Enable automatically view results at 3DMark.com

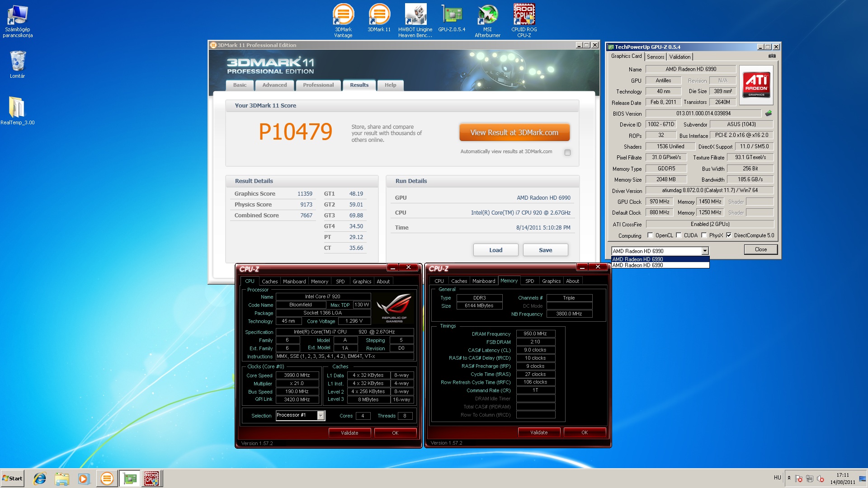(567, 152)
